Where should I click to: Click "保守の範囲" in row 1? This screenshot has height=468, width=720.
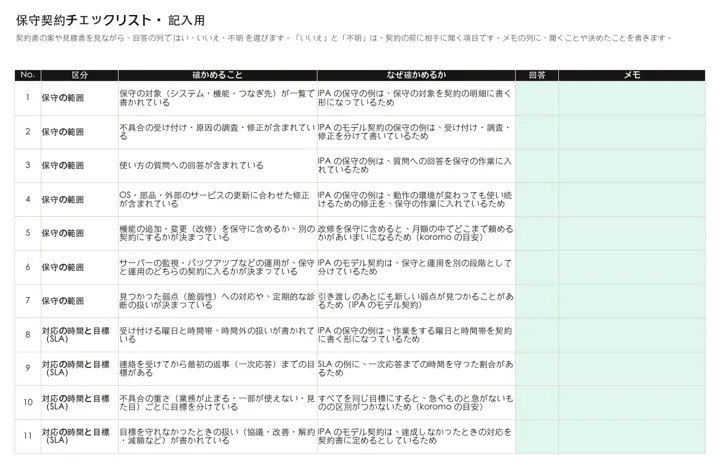[63, 98]
